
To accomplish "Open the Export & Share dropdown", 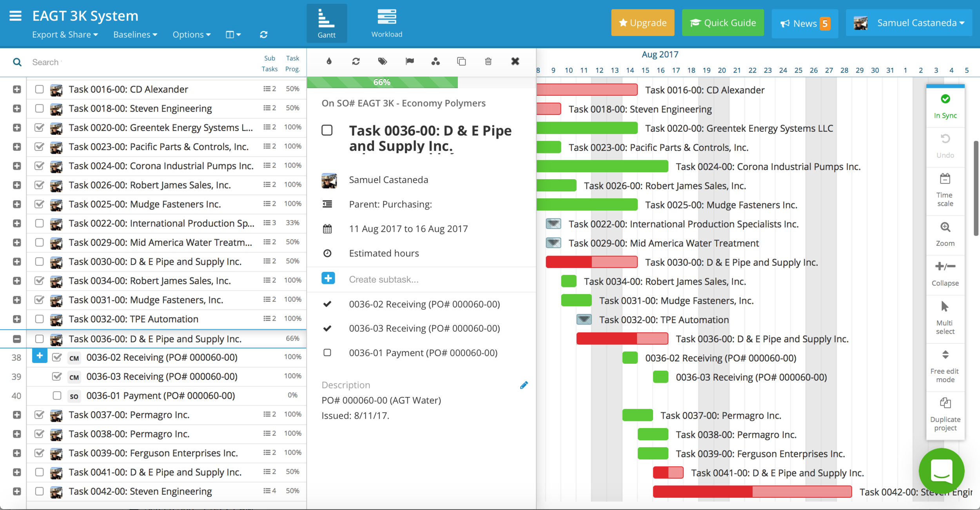I will (x=65, y=34).
